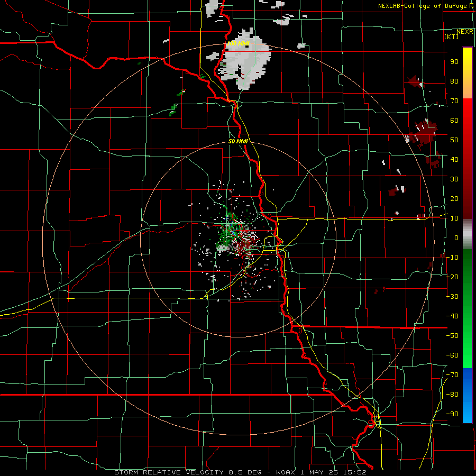Click the 100 NMI range ring label
The image size is (476, 476).
tap(237, 43)
